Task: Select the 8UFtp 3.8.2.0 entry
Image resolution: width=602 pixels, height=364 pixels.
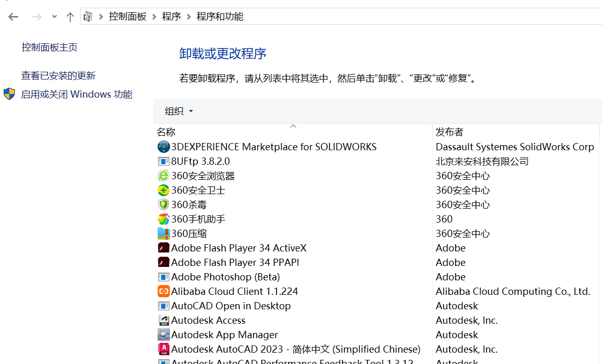Action: click(200, 161)
